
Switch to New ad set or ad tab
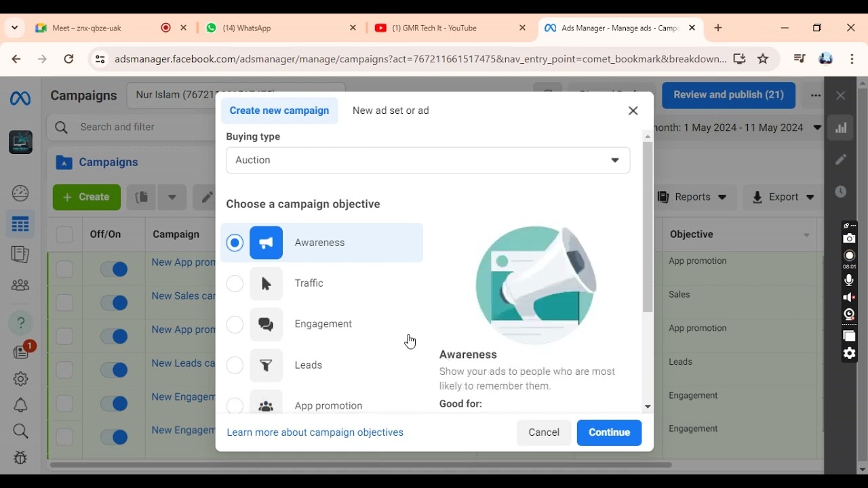click(x=391, y=110)
